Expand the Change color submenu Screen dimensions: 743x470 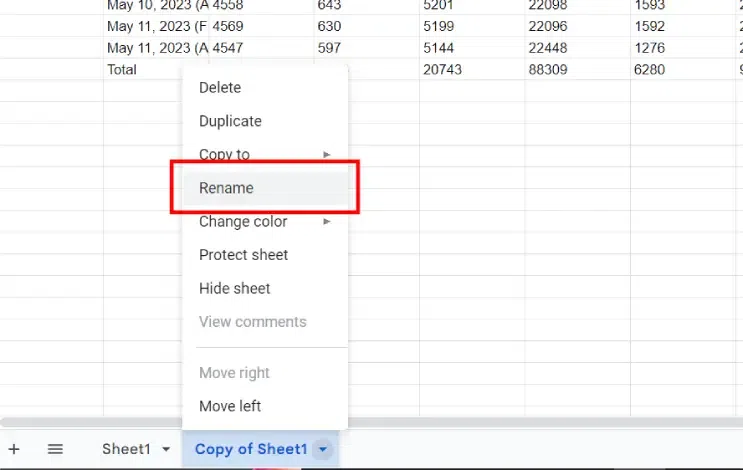coord(326,221)
